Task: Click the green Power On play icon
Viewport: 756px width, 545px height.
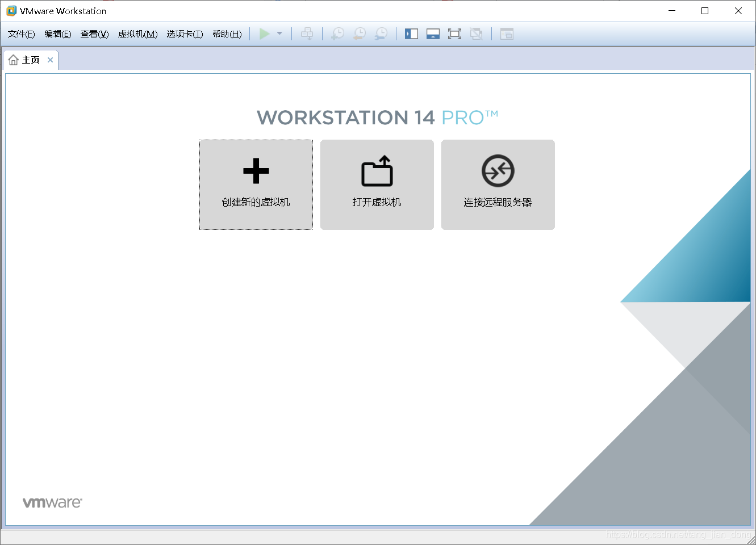Action: 264,34
